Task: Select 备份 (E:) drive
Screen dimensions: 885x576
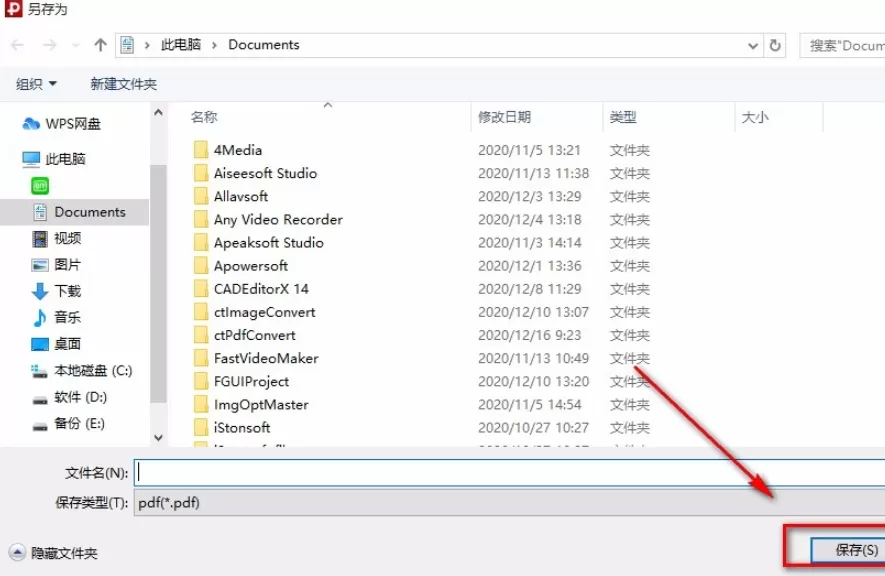Action: (x=68, y=424)
